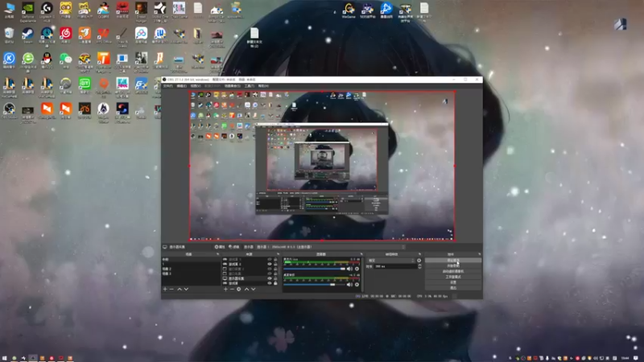Screen dimensions: 644x362
Task: Open the display selection dropdown above the docks
Action: [331, 247]
